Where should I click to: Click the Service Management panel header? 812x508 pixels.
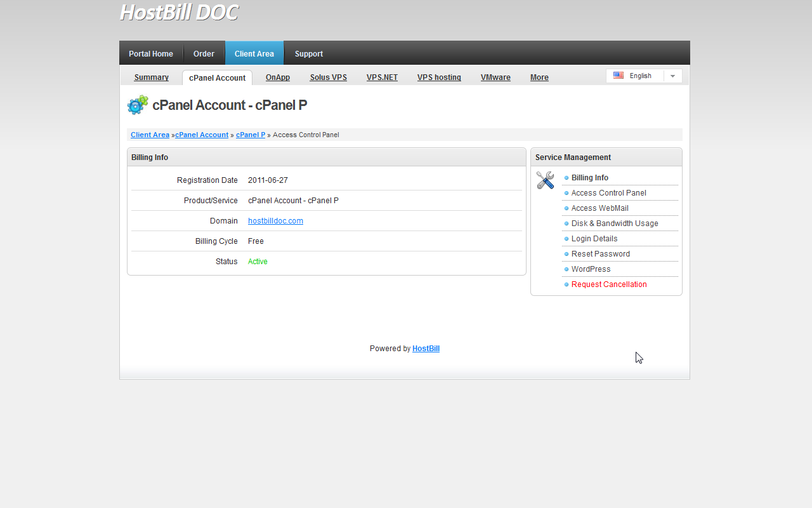pyautogui.click(x=606, y=157)
